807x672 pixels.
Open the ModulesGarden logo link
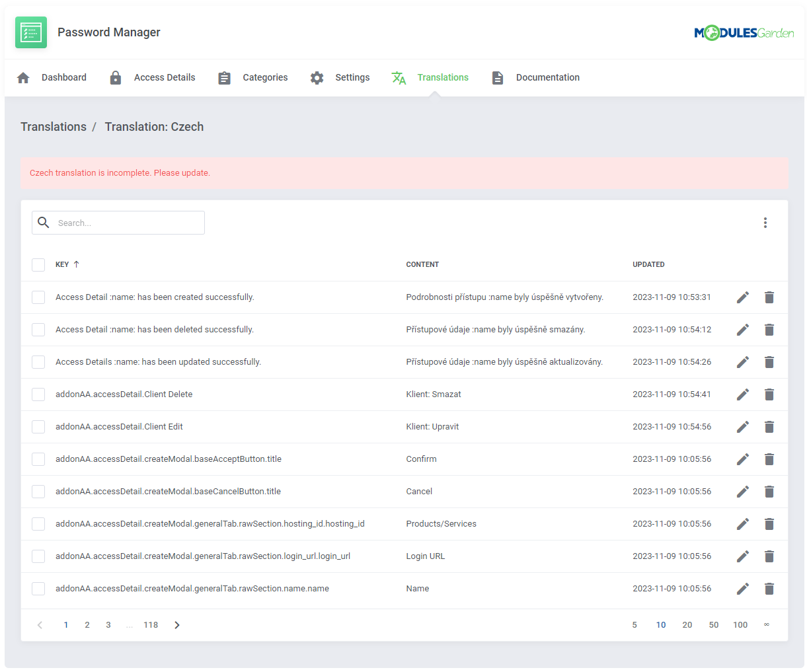point(744,32)
